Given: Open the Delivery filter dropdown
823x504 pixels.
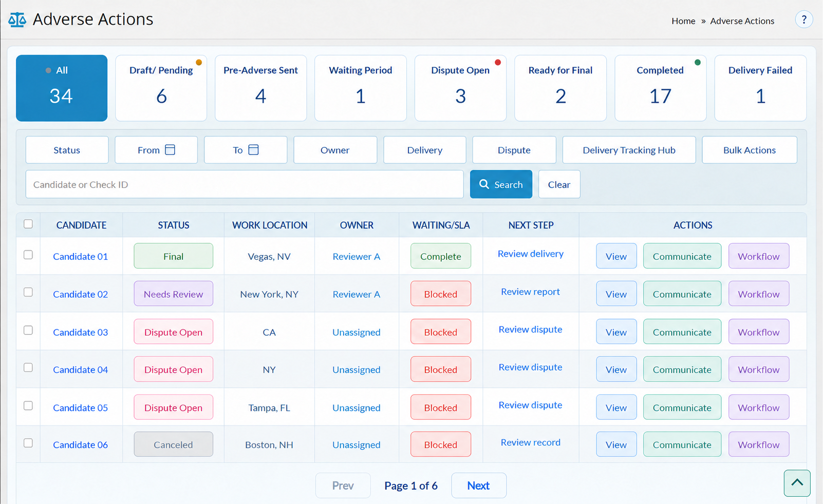Looking at the screenshot, I should pyautogui.click(x=425, y=150).
